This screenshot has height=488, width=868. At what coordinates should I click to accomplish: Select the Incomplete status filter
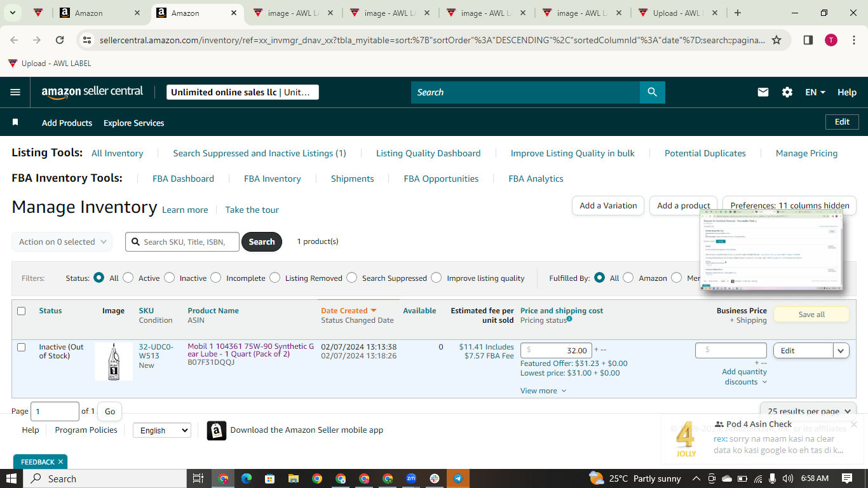point(216,278)
